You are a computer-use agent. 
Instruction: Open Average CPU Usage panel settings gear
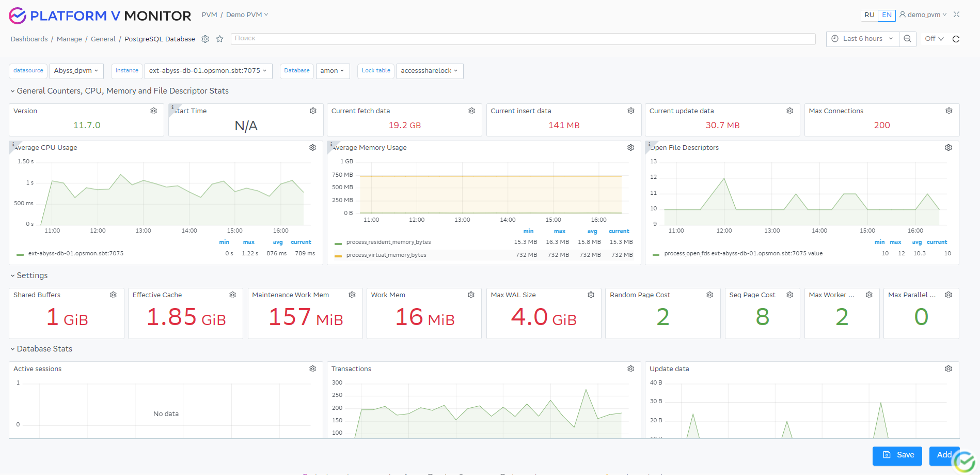tap(312, 148)
